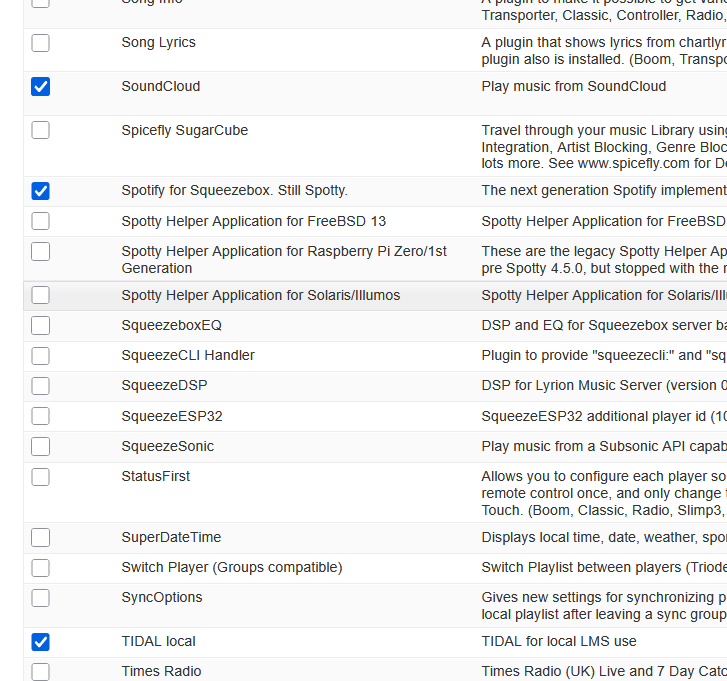The height and width of the screenshot is (681, 727).
Task: Click 'Play music from a Subsonic API' description
Action: point(604,446)
